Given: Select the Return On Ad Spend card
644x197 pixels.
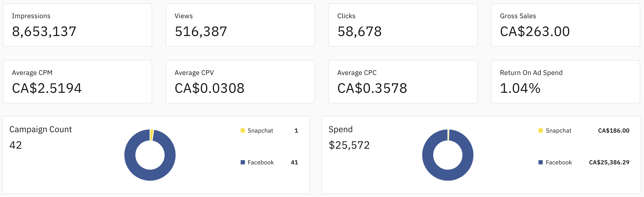Looking at the screenshot, I should (565, 82).
